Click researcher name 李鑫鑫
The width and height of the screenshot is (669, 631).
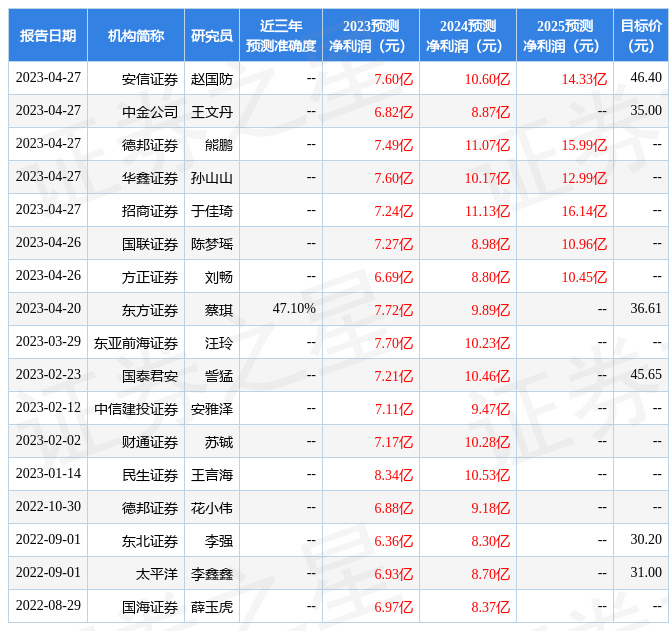pyautogui.click(x=212, y=574)
